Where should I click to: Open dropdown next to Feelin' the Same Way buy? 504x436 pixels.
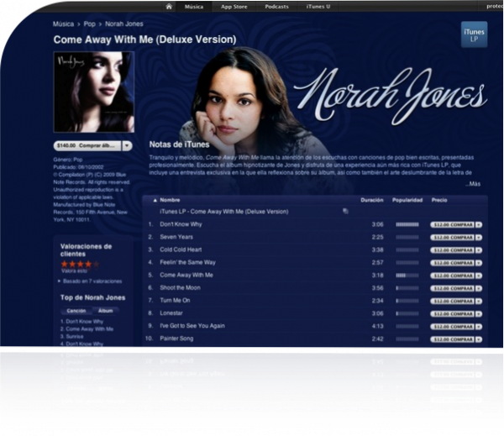click(479, 263)
